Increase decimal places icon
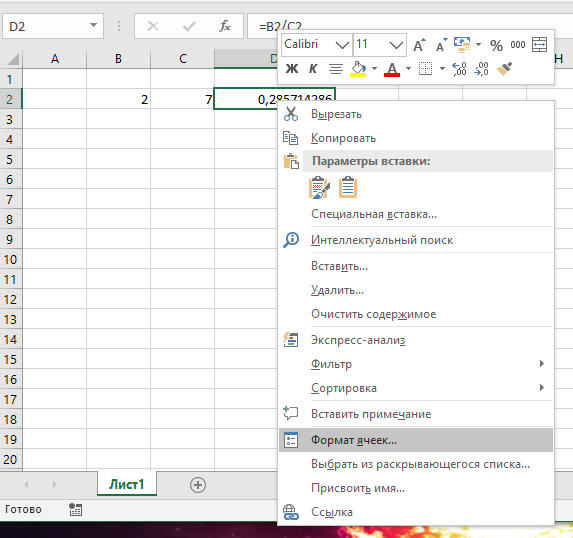This screenshot has width=573, height=538. click(x=459, y=69)
